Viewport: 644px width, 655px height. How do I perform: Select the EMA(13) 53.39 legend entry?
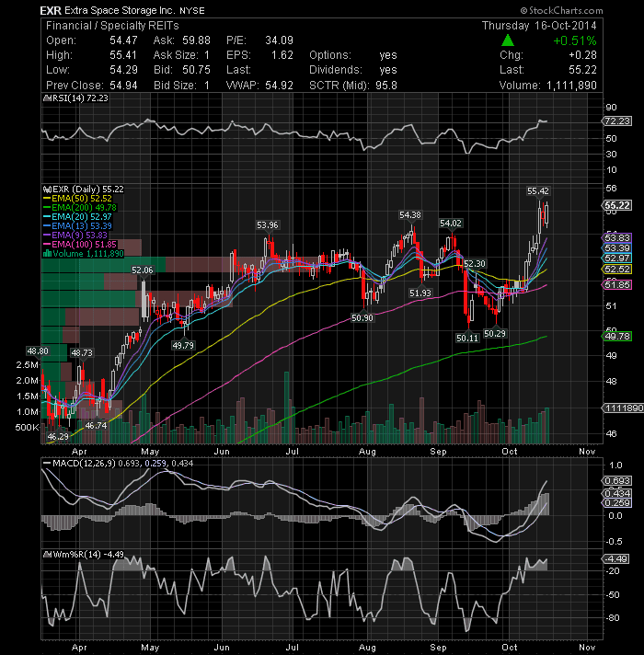[77, 226]
